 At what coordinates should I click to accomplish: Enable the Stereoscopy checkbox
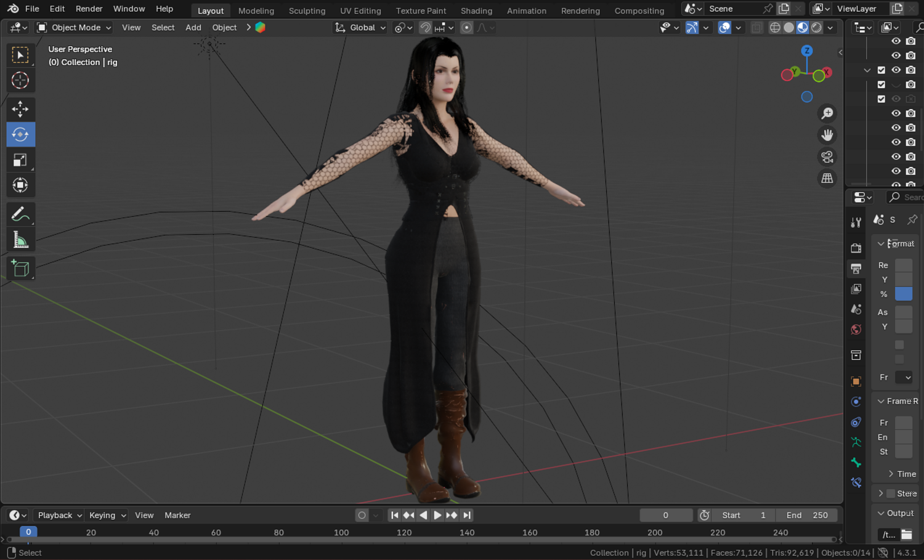coord(891,493)
